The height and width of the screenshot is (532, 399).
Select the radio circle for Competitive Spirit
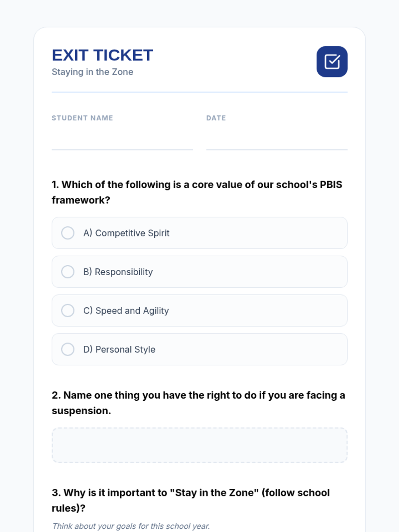pyautogui.click(x=68, y=233)
